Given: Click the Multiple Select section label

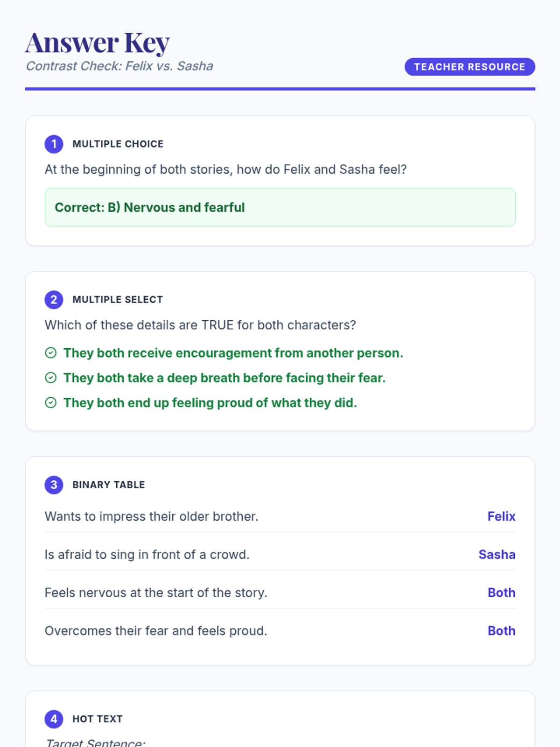Looking at the screenshot, I should [118, 300].
